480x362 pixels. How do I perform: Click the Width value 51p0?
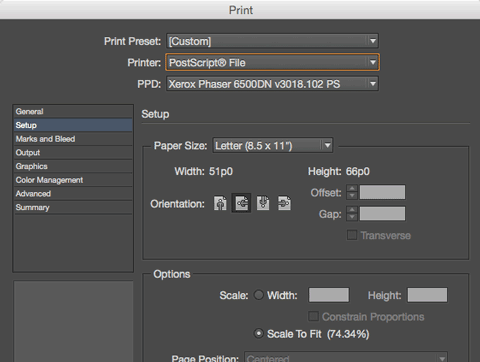[221, 172]
